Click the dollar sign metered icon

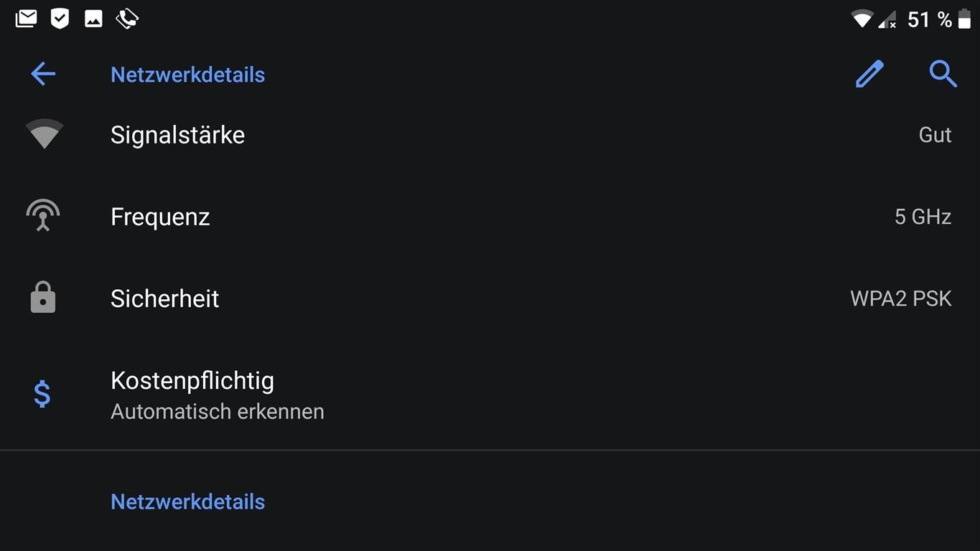coord(42,394)
